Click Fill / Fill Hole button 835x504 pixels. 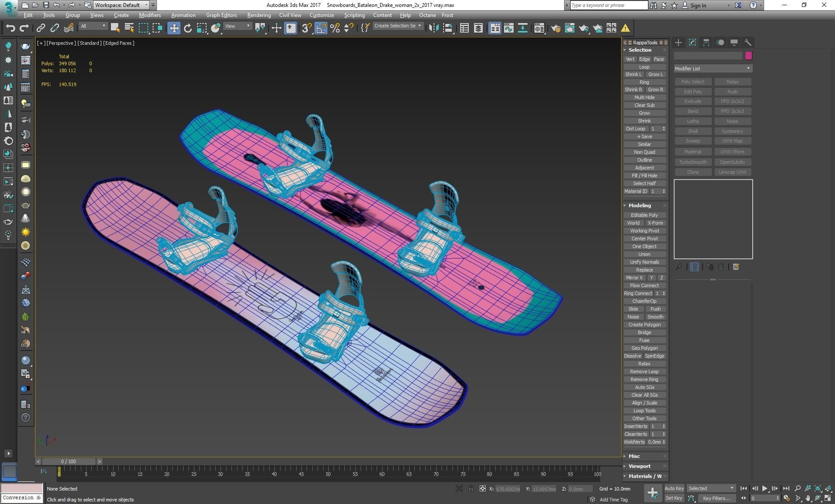pos(645,176)
